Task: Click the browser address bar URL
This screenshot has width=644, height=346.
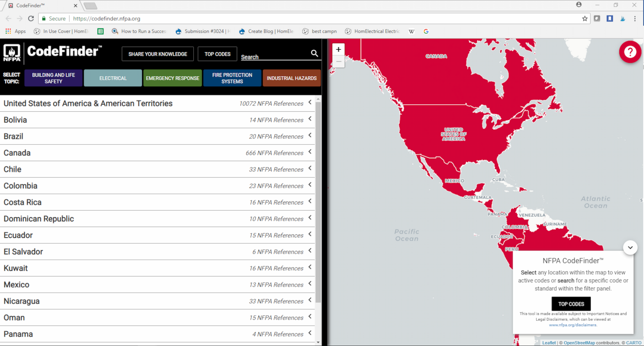Action: (x=107, y=18)
